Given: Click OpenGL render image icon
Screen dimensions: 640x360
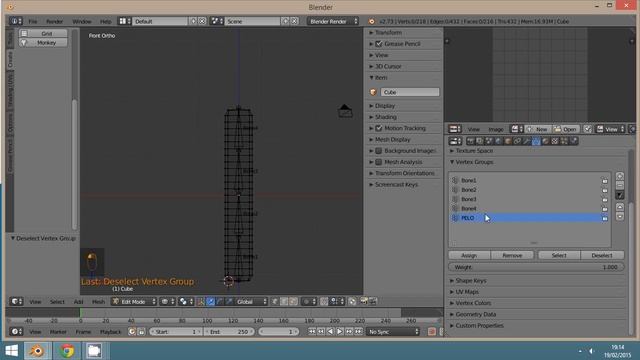Looking at the screenshot, I should [363, 301].
